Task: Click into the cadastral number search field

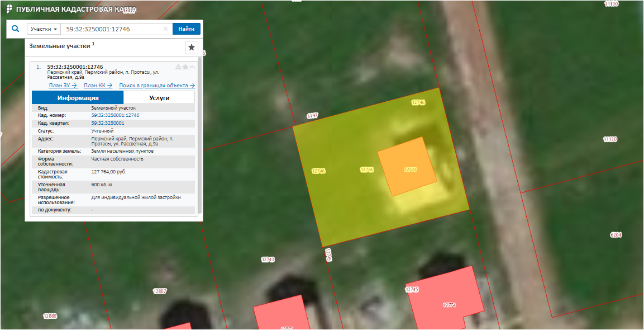Action: point(112,29)
